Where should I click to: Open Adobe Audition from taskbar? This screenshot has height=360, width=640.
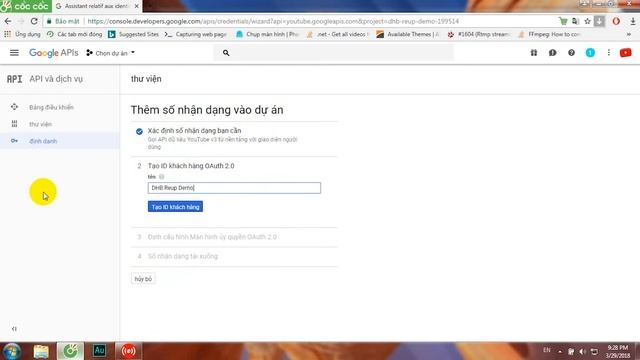click(x=99, y=351)
